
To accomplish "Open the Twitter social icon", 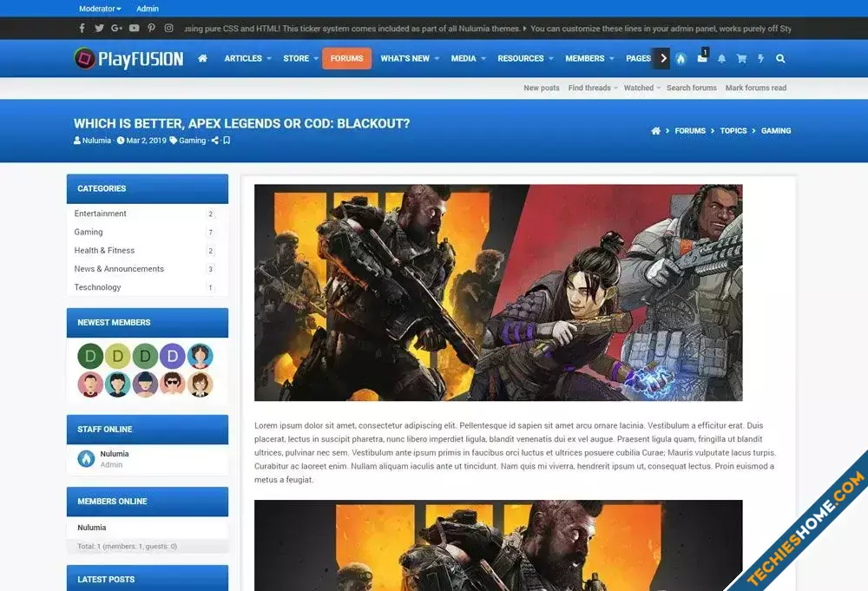I will (x=99, y=29).
